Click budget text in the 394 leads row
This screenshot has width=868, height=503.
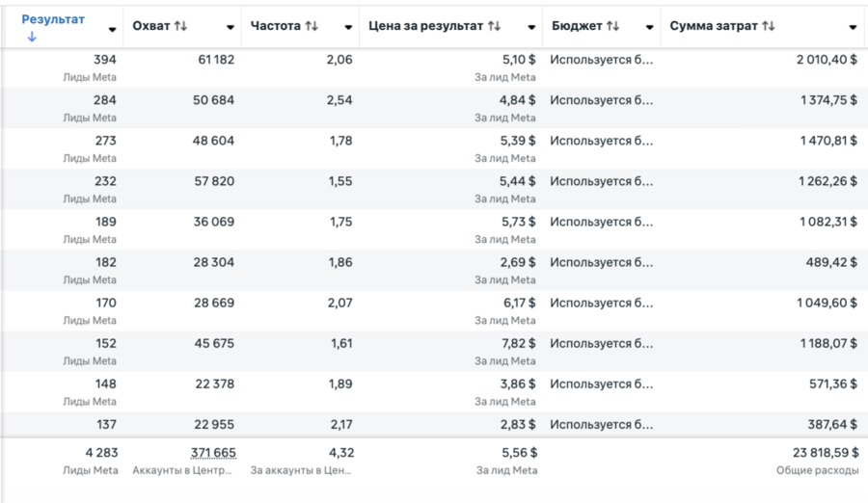(x=602, y=60)
